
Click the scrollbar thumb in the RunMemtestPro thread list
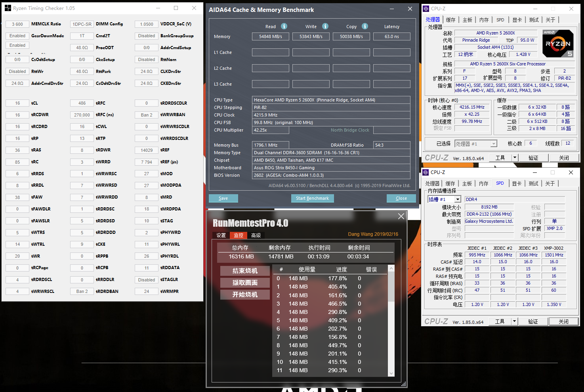[391, 287]
